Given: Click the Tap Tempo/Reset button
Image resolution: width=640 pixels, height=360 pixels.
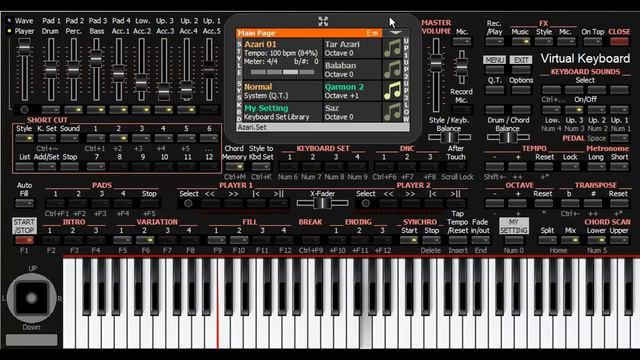Looking at the screenshot, I should [458, 240].
